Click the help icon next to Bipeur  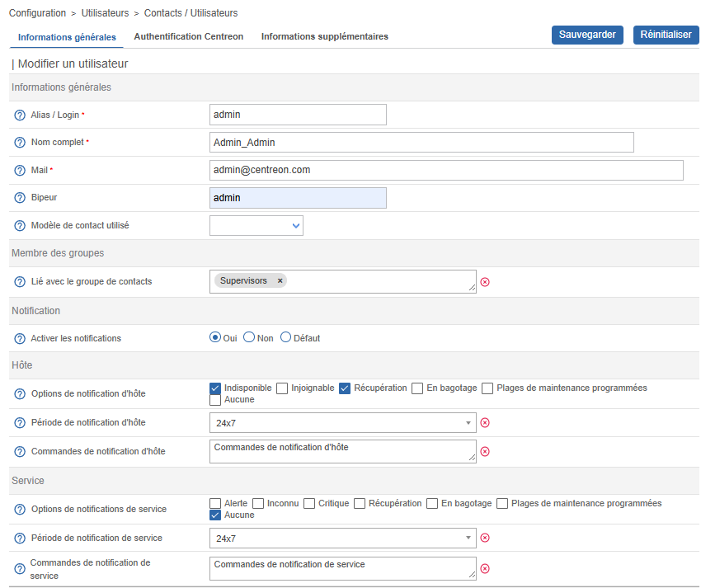[x=20, y=198]
